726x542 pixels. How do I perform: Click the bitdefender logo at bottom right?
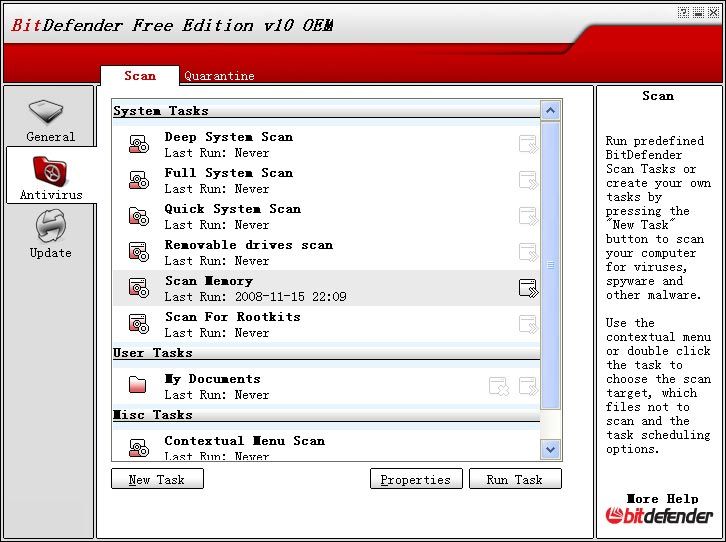click(x=658, y=516)
